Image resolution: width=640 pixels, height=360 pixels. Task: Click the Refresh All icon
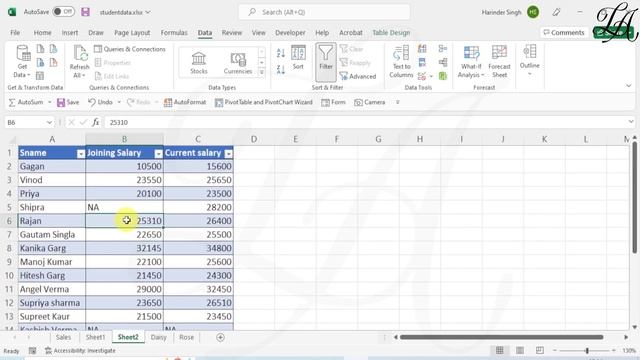(x=79, y=61)
